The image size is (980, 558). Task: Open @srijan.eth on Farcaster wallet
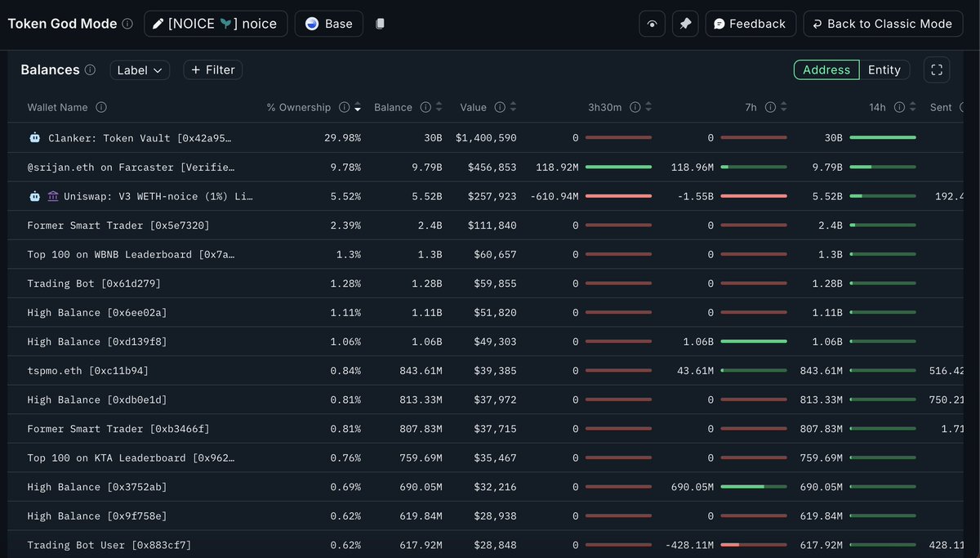(131, 167)
